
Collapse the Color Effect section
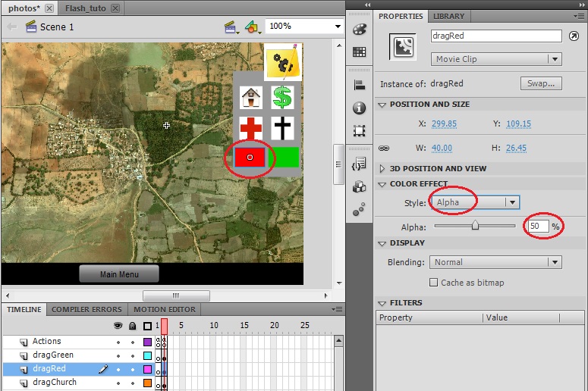[382, 184]
